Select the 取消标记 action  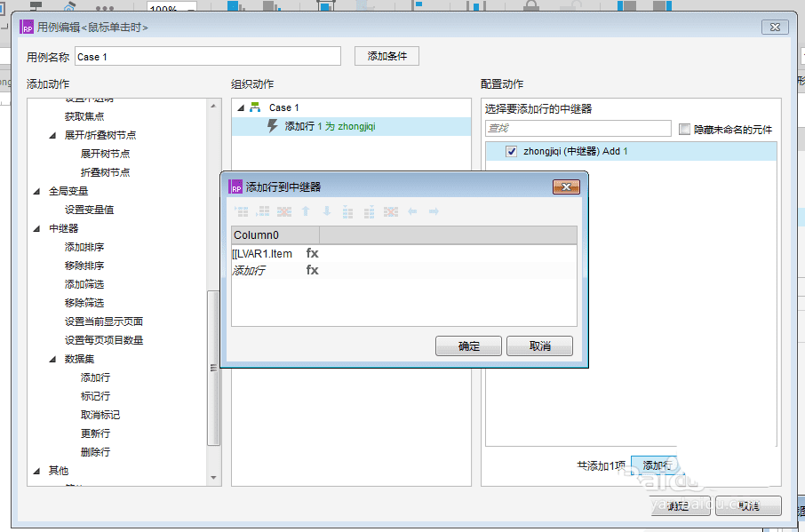(100, 415)
